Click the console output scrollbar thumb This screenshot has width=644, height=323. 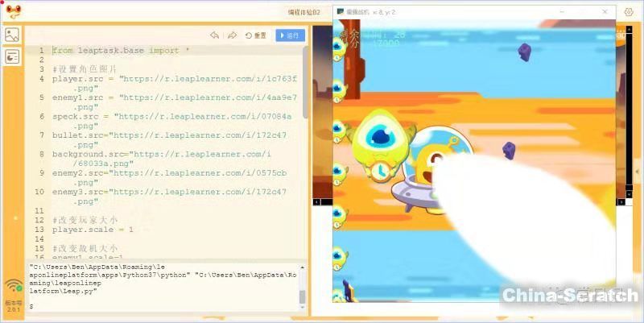tap(303, 296)
